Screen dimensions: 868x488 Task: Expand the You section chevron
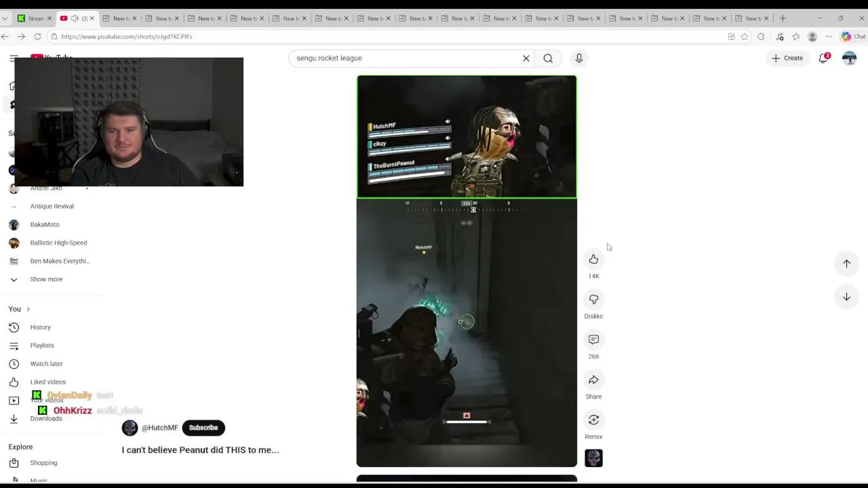click(x=28, y=309)
